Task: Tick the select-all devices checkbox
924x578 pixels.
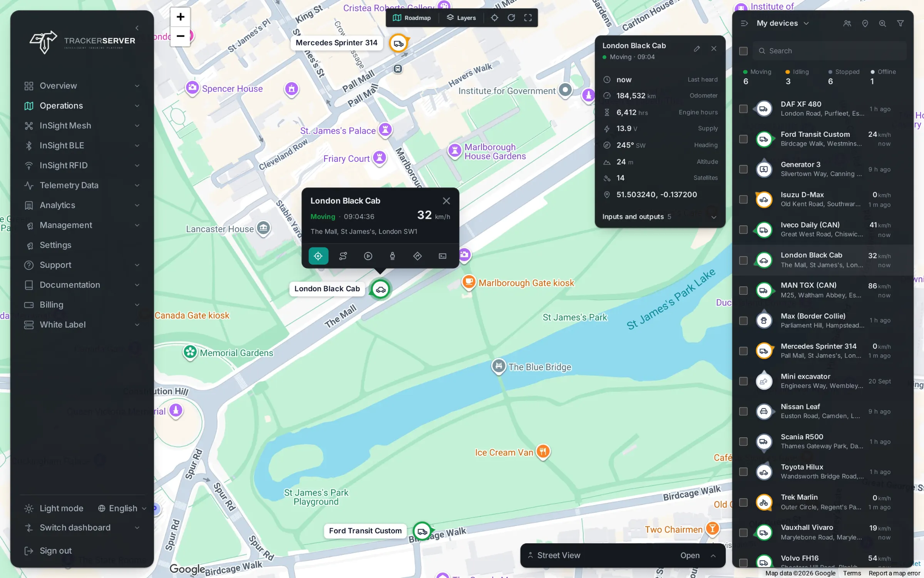Action: (x=743, y=51)
